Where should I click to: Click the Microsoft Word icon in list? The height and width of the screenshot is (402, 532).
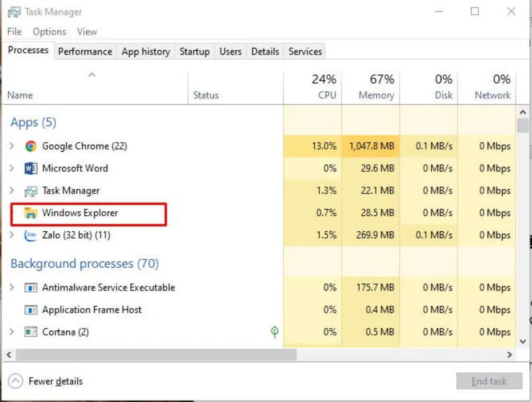[31, 168]
